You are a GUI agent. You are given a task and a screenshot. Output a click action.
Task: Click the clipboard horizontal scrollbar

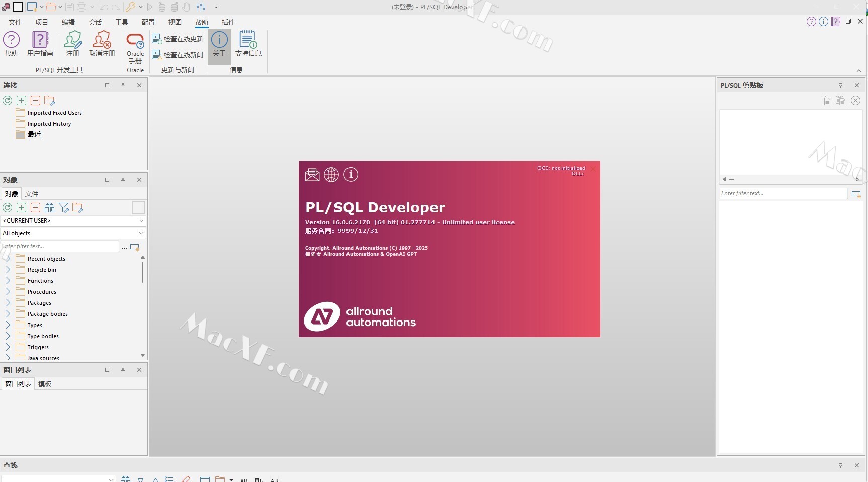[x=791, y=179]
